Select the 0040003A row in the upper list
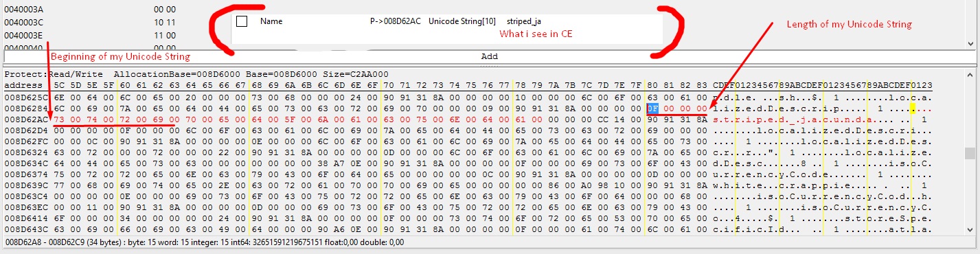This screenshot has width=980, height=254. pyautogui.click(x=24, y=10)
